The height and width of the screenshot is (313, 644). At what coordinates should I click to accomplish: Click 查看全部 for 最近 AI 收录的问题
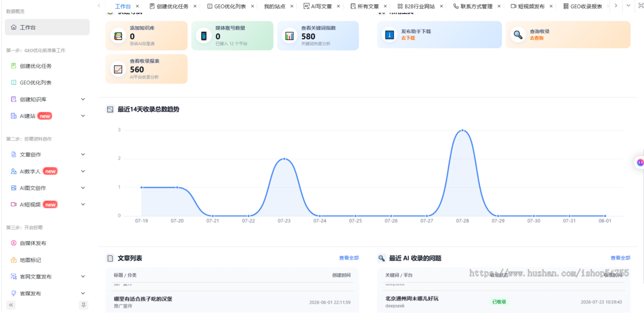pos(620,258)
